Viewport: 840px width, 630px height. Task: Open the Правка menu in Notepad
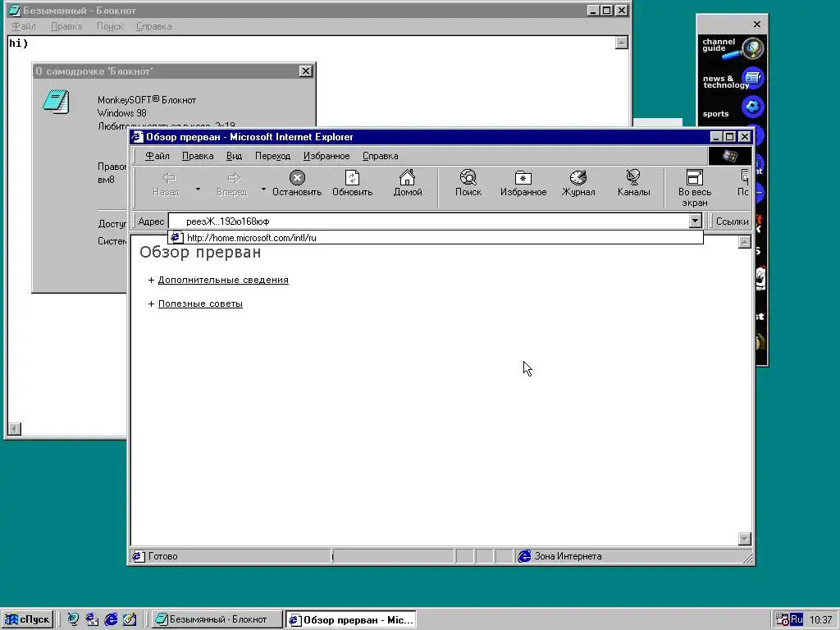click(x=66, y=26)
